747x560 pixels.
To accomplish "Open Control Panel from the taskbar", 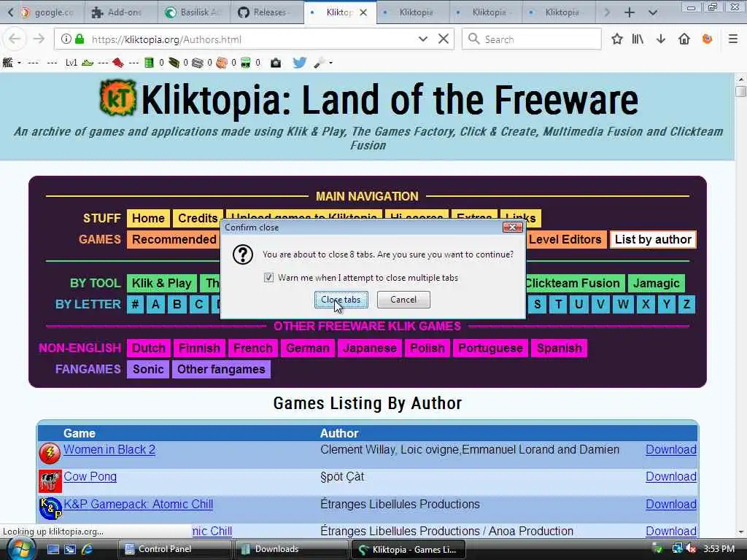I will (x=174, y=549).
